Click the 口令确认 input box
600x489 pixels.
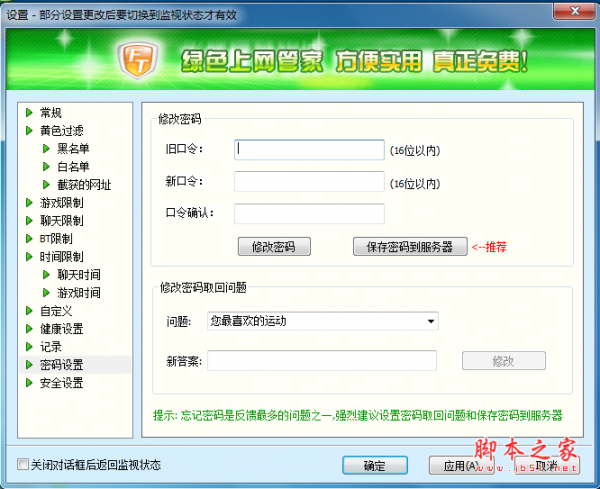[x=309, y=214]
